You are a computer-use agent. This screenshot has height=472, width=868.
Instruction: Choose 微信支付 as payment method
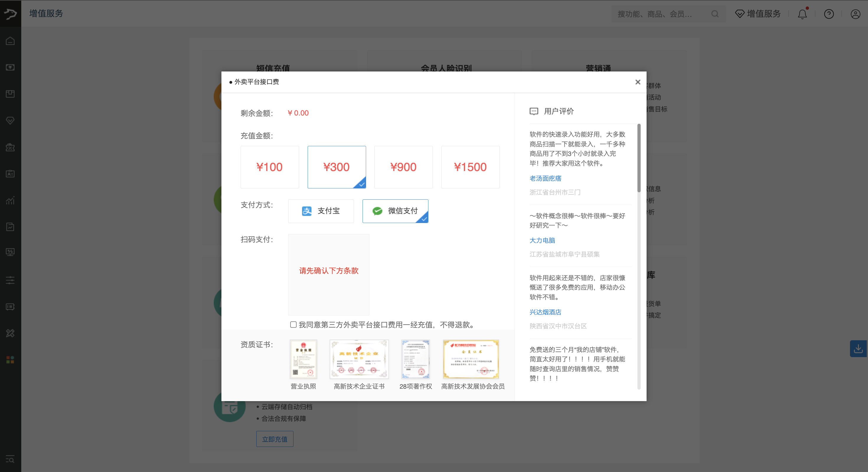pyautogui.click(x=395, y=211)
